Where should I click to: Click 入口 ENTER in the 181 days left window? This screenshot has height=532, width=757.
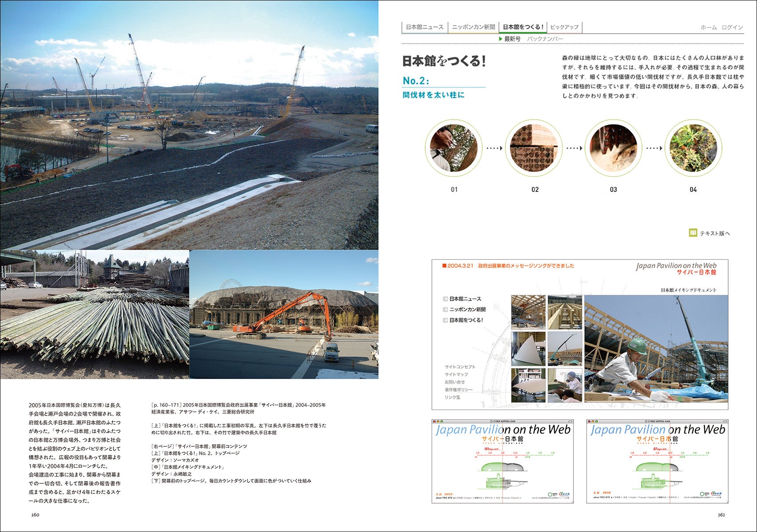coord(444,494)
